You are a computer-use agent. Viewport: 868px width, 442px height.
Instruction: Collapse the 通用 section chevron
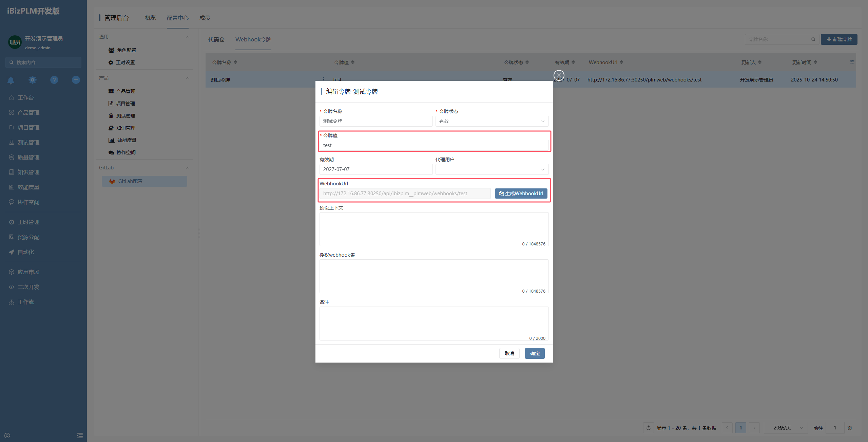(x=188, y=37)
